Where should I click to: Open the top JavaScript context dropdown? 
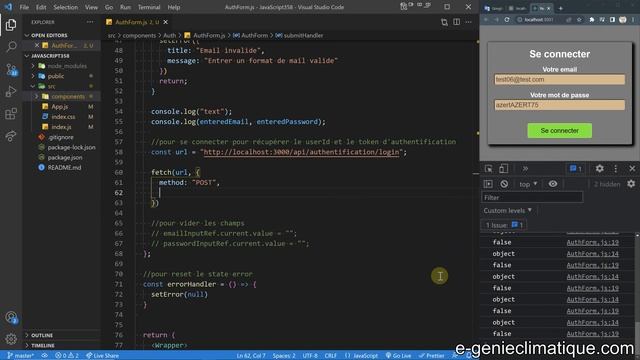(528, 184)
